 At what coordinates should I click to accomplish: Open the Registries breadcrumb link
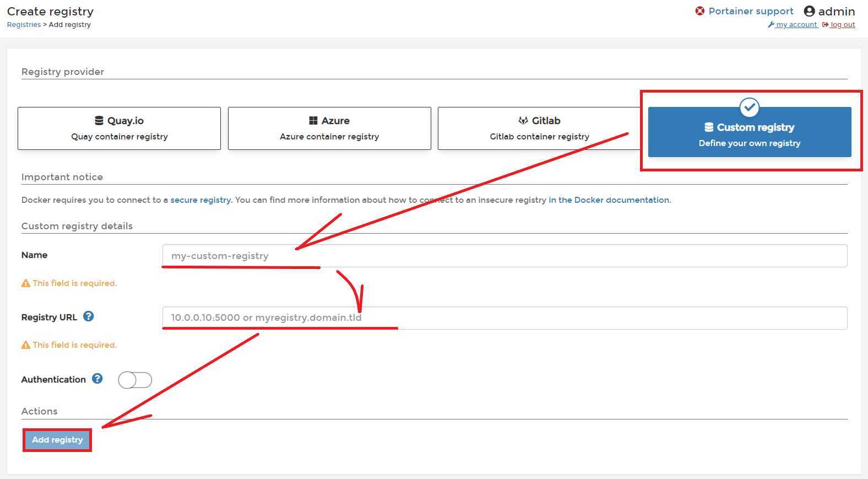[24, 25]
